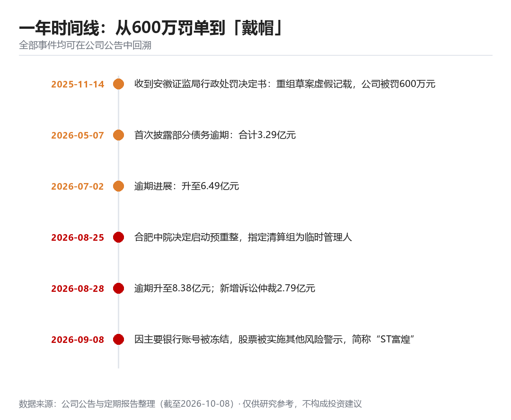Click the red marker for 2026-09-08
Screen dimensions: 511x420
click(118, 340)
